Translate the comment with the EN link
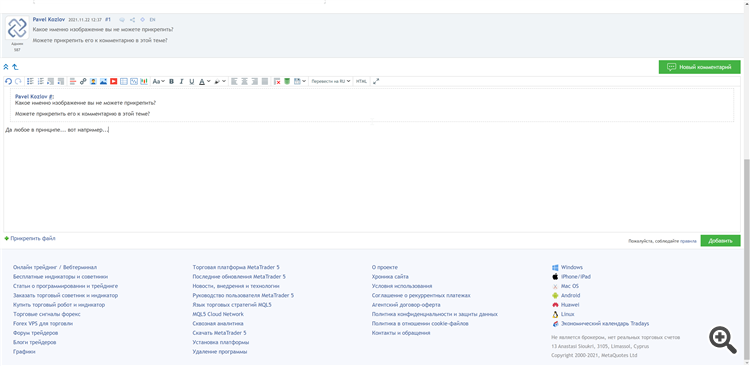The image size is (750, 366). pos(152,20)
